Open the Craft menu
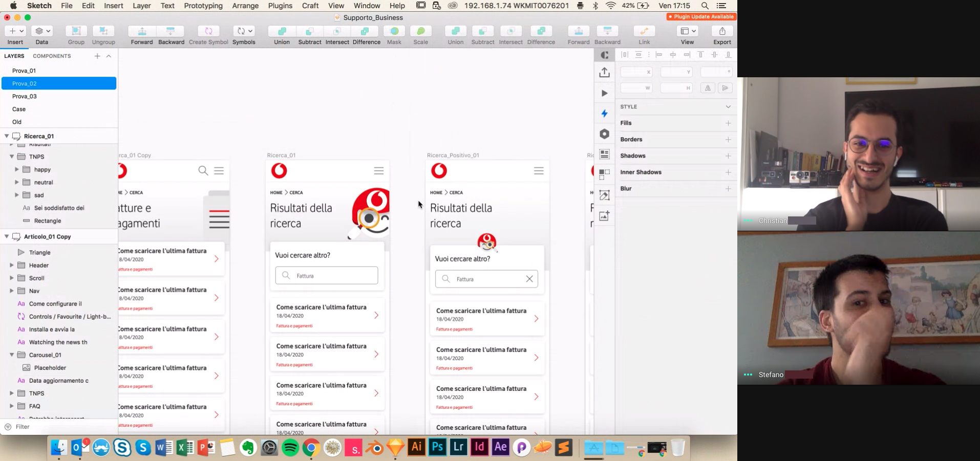 (310, 6)
